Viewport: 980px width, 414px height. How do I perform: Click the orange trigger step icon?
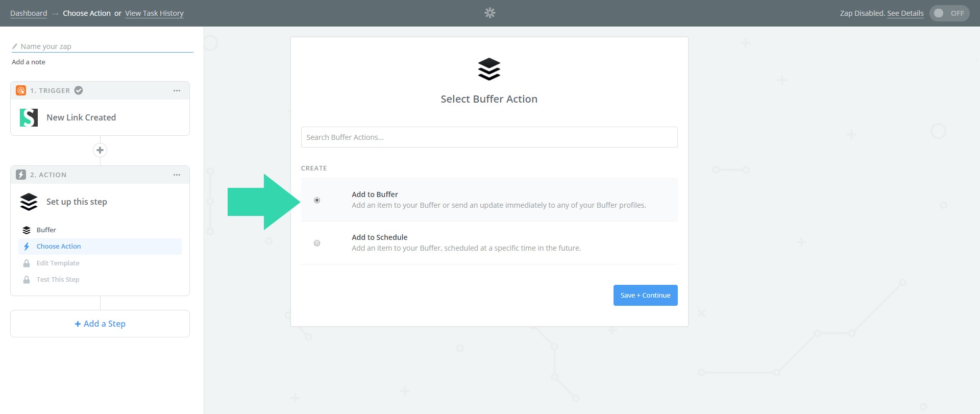21,90
